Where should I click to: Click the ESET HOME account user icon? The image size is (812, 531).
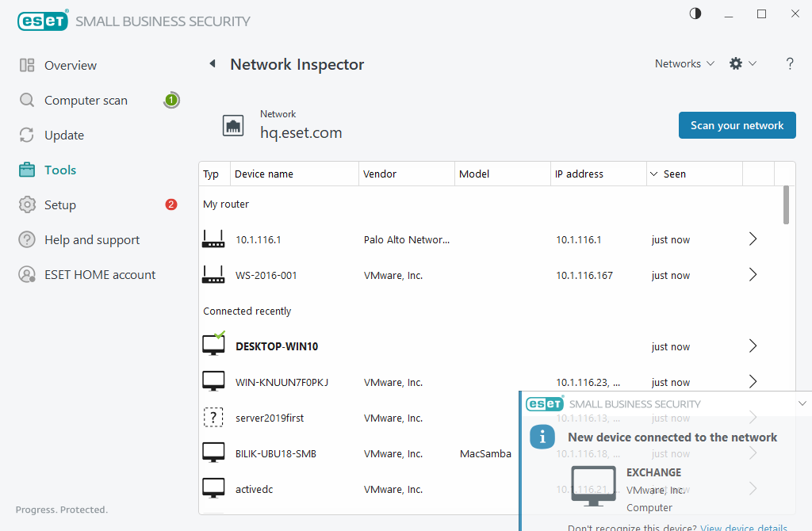(27, 274)
